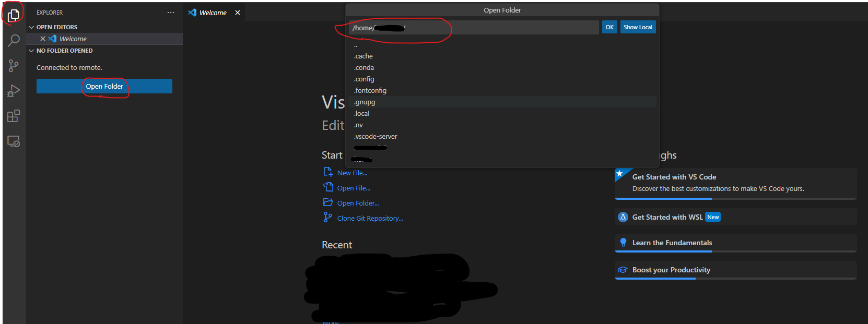Open Learn the Fundamentals walkthrough

[x=736, y=243]
